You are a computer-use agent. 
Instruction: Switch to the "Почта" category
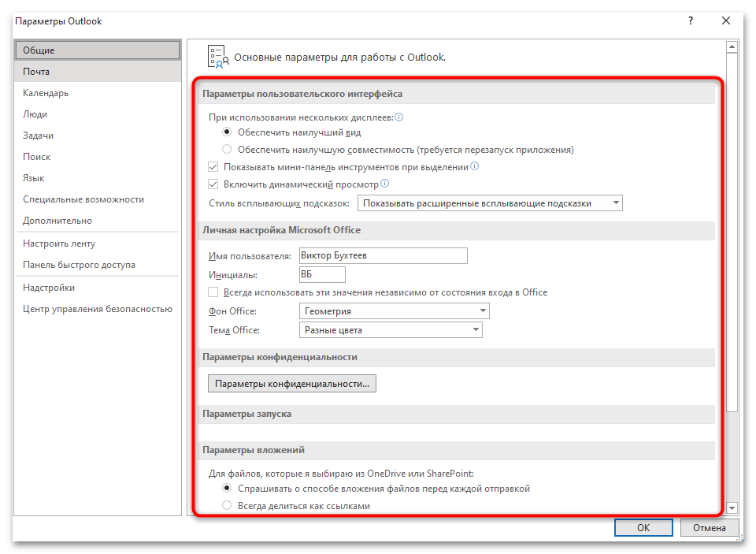pyautogui.click(x=36, y=72)
